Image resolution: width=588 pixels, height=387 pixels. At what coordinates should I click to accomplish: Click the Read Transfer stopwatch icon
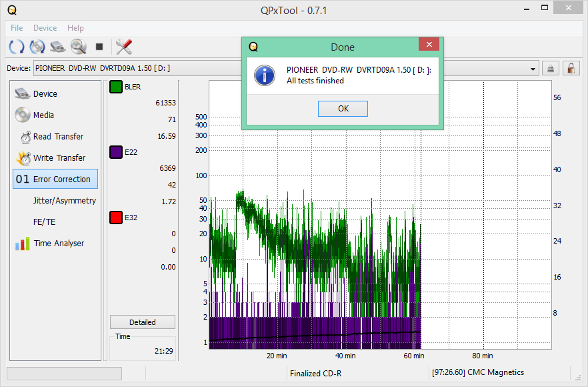coord(25,137)
